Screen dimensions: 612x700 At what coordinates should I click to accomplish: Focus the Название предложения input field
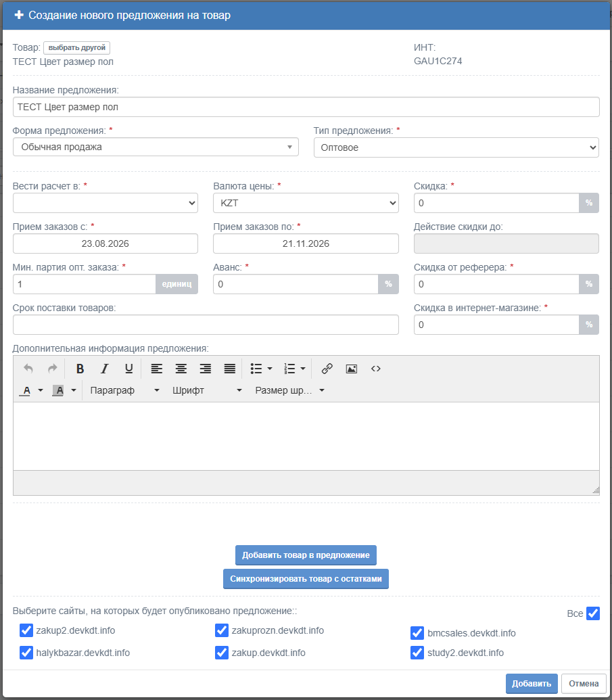coord(306,107)
